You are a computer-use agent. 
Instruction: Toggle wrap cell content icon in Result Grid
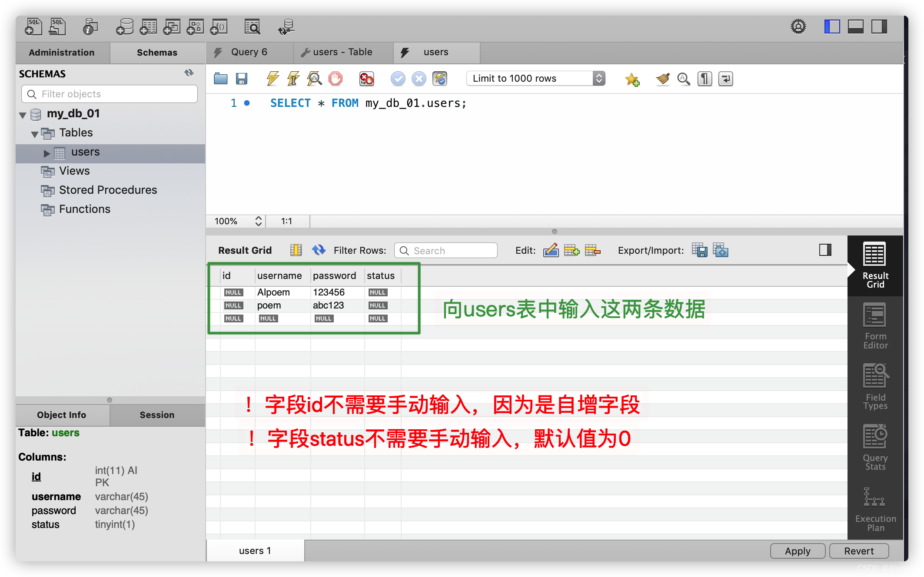(296, 250)
